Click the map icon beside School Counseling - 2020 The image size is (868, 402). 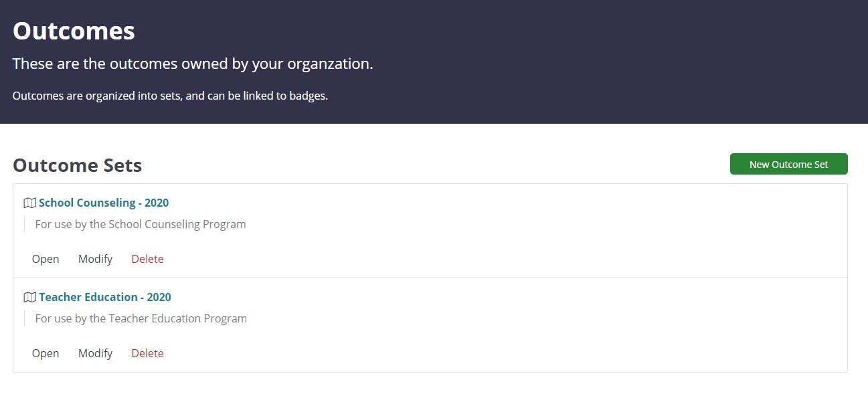(29, 203)
